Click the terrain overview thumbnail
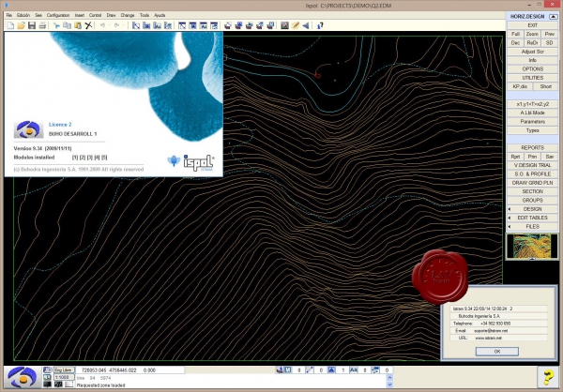This screenshot has height=392, width=563. point(532,247)
